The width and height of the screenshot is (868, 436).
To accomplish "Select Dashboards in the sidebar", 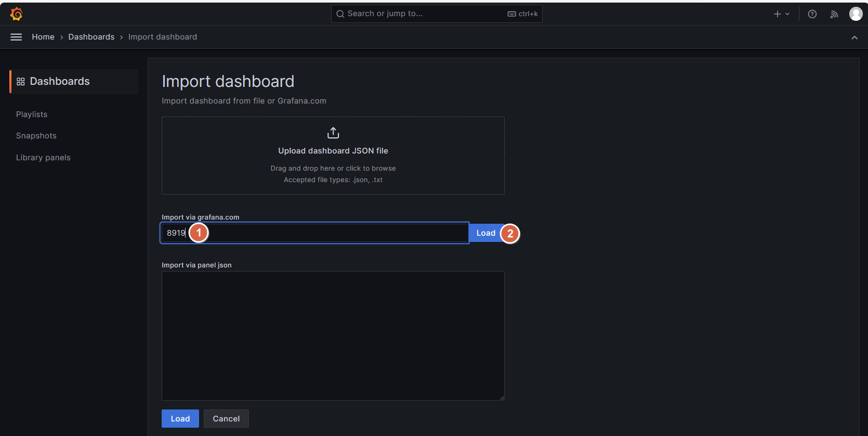I will click(x=74, y=81).
